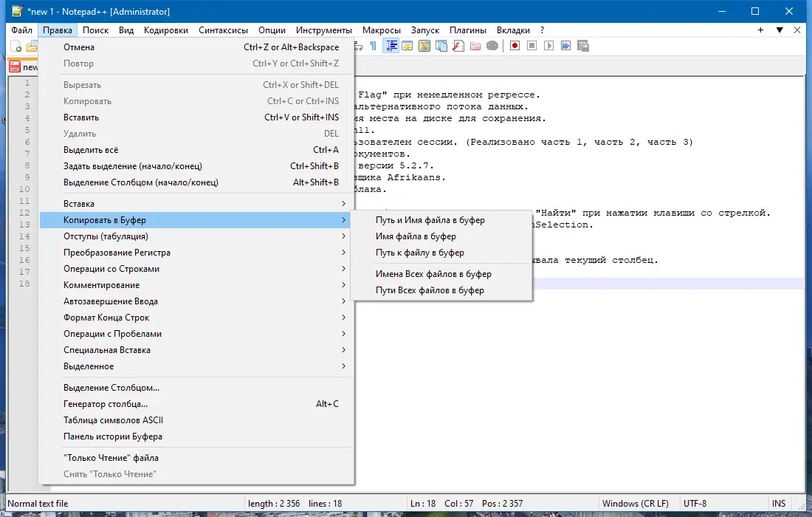Save current recorded macro icon

(583, 46)
